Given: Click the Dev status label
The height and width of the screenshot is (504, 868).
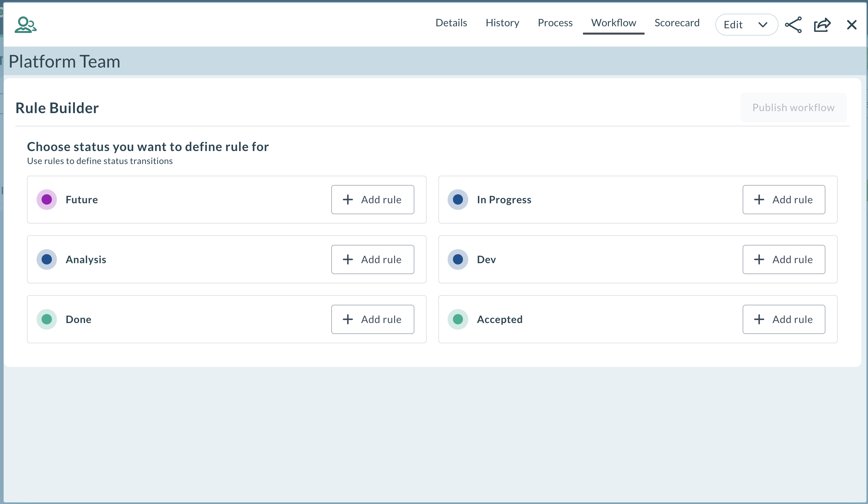Looking at the screenshot, I should (x=486, y=260).
